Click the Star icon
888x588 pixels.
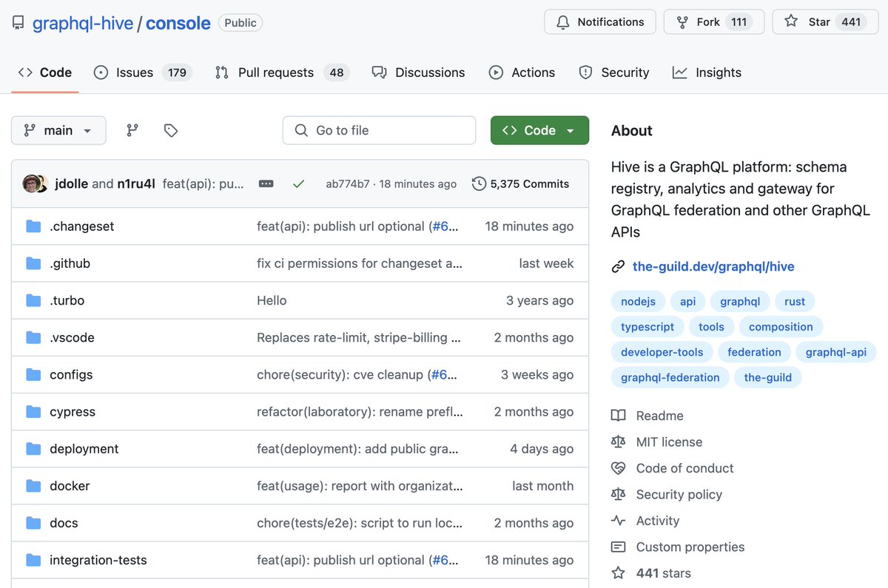point(791,21)
